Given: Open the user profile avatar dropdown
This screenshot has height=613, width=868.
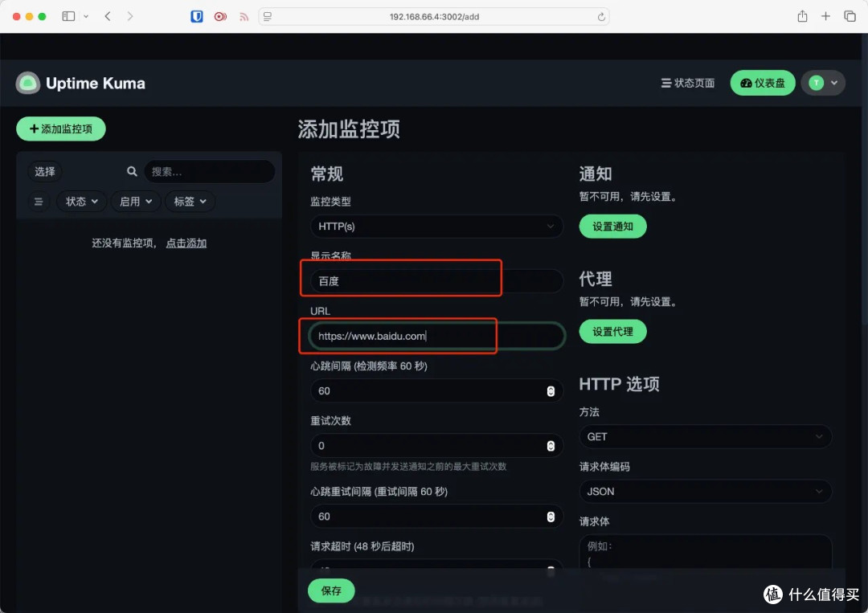Looking at the screenshot, I should point(823,83).
